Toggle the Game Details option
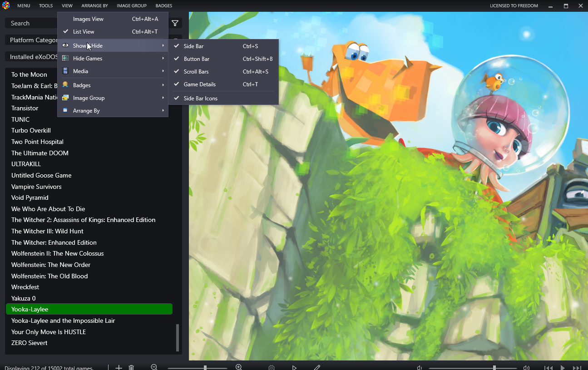Viewport: 588px width, 370px height. click(223, 84)
